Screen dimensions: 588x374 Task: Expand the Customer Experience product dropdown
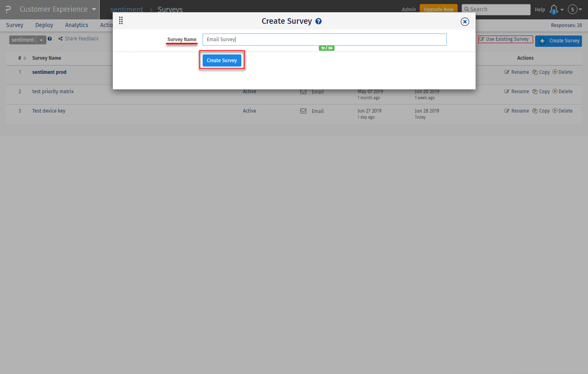[x=94, y=9]
